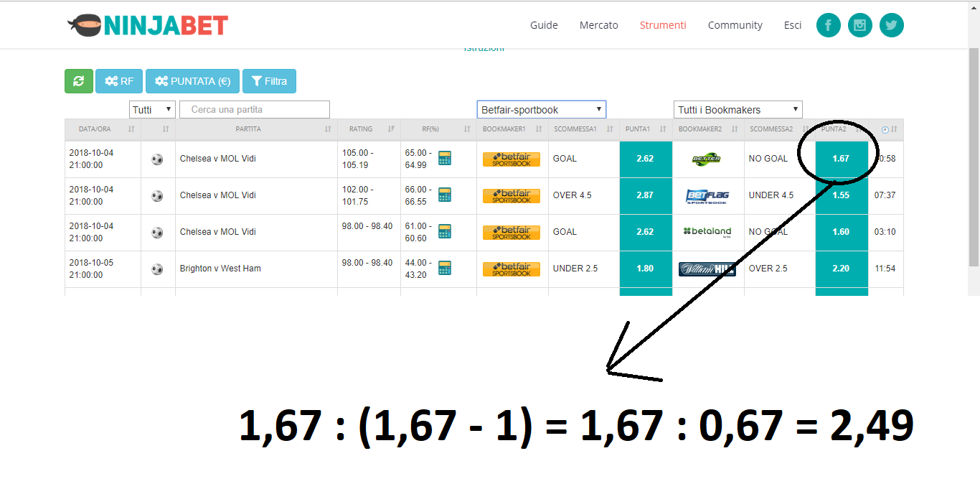Sort by the SCOMMESSA1 column
The height and width of the screenshot is (484, 980).
click(x=583, y=129)
